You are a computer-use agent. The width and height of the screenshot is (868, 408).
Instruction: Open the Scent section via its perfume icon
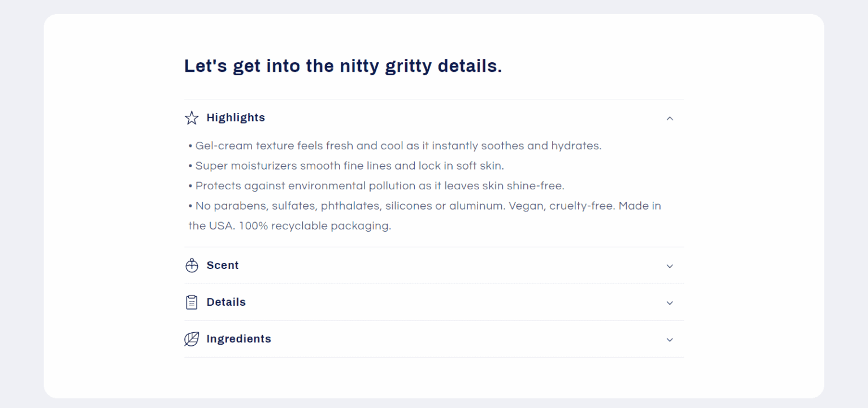pyautogui.click(x=192, y=265)
